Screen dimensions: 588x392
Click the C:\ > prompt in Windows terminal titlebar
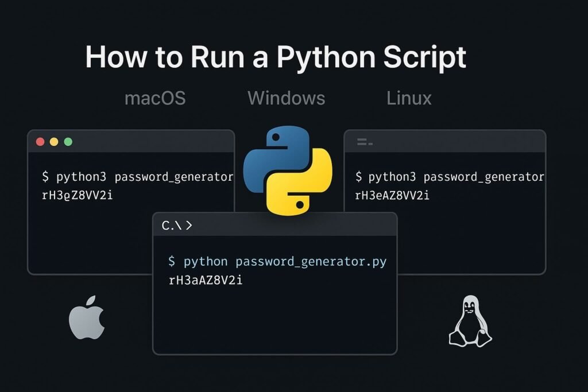pyautogui.click(x=177, y=225)
